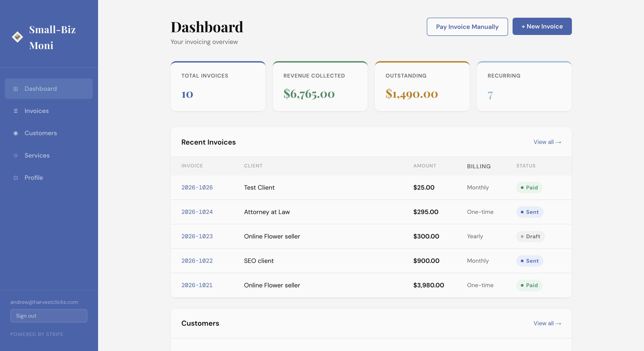Open invoice 2026-1022

pos(197,261)
